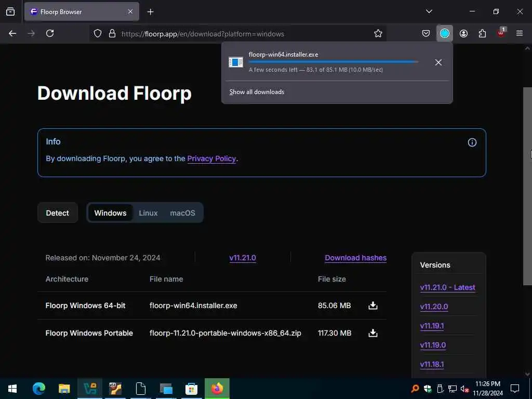Select version v11.18.1

[x=432, y=364]
